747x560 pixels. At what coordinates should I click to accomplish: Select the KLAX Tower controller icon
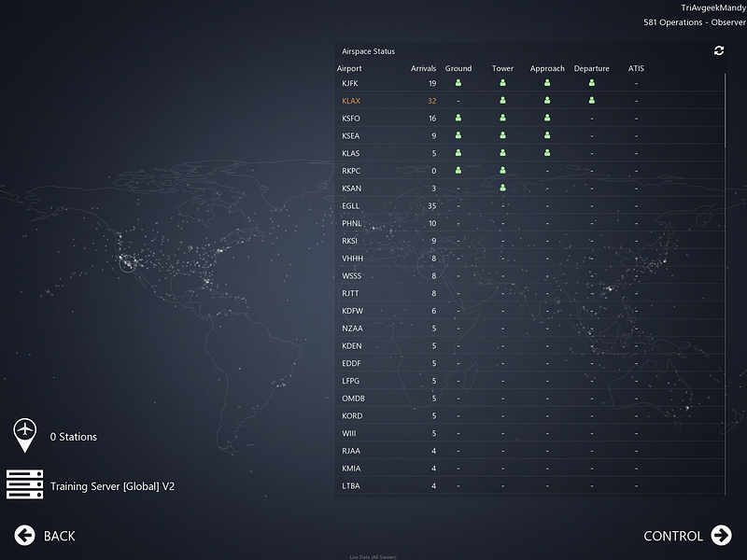[502, 101]
